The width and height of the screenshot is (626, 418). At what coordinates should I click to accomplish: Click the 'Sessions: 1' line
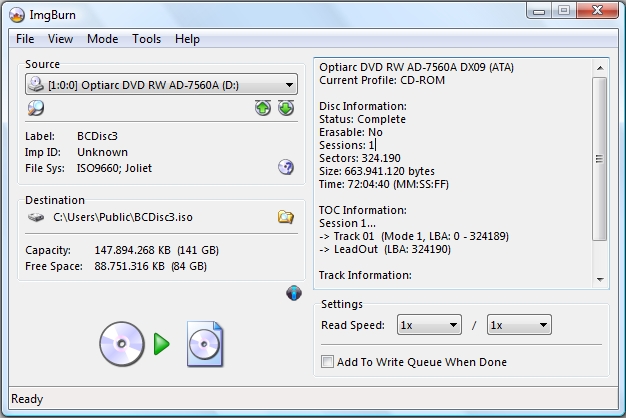point(347,145)
